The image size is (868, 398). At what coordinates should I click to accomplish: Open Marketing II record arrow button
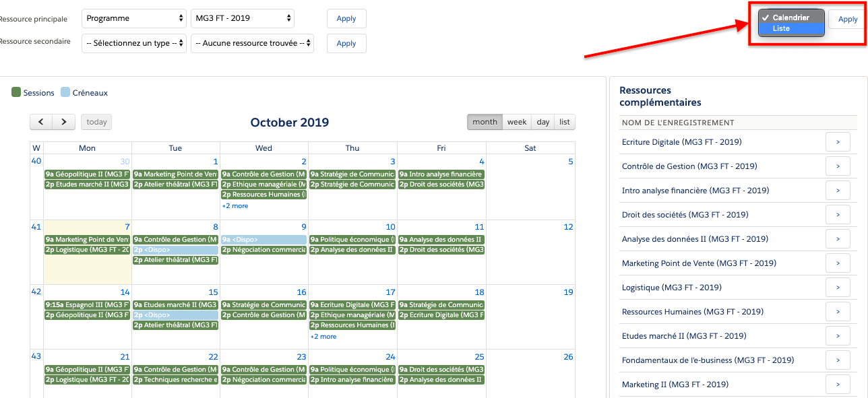[x=838, y=385]
